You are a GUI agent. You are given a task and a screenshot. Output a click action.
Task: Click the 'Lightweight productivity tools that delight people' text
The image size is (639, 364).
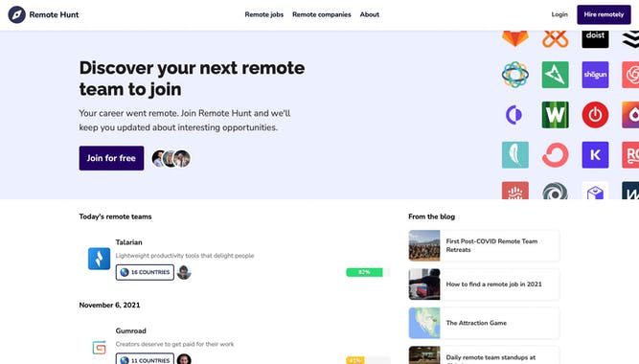pyautogui.click(x=185, y=256)
